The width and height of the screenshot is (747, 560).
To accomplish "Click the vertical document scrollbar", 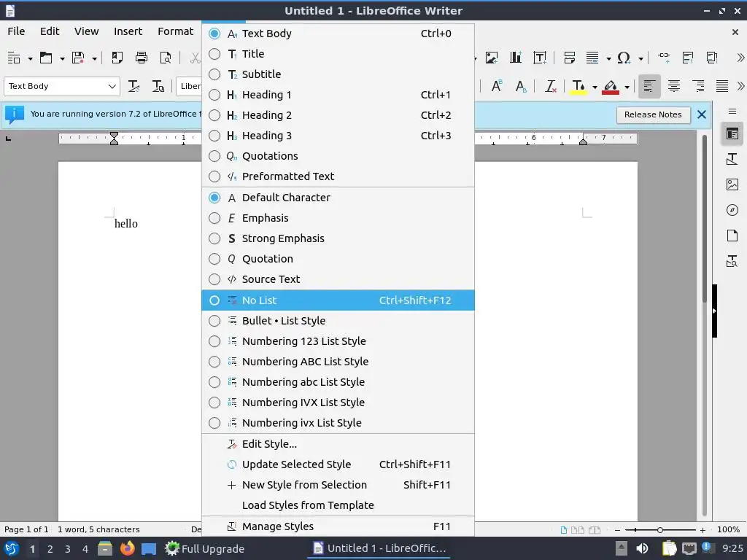I will [705, 219].
